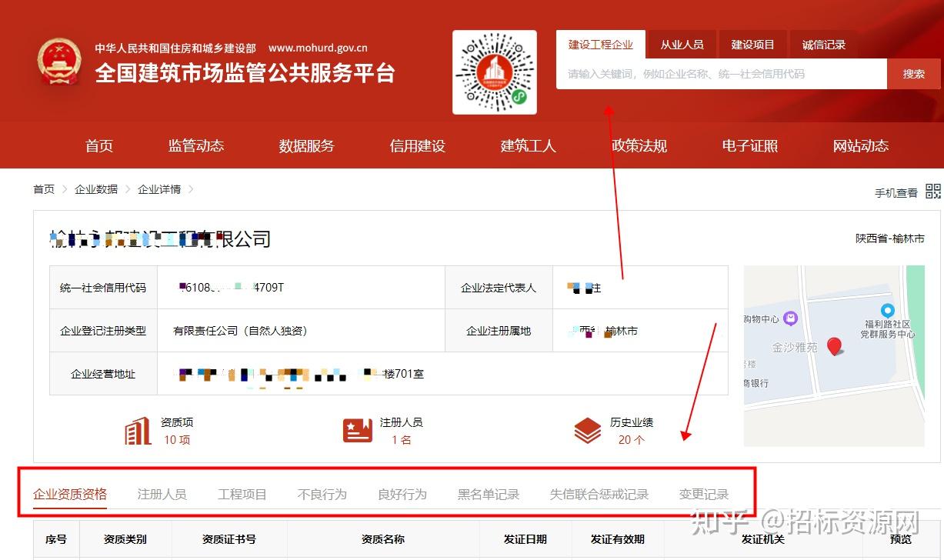
Task: Click 首页 breadcrumb link
Action: 44,189
